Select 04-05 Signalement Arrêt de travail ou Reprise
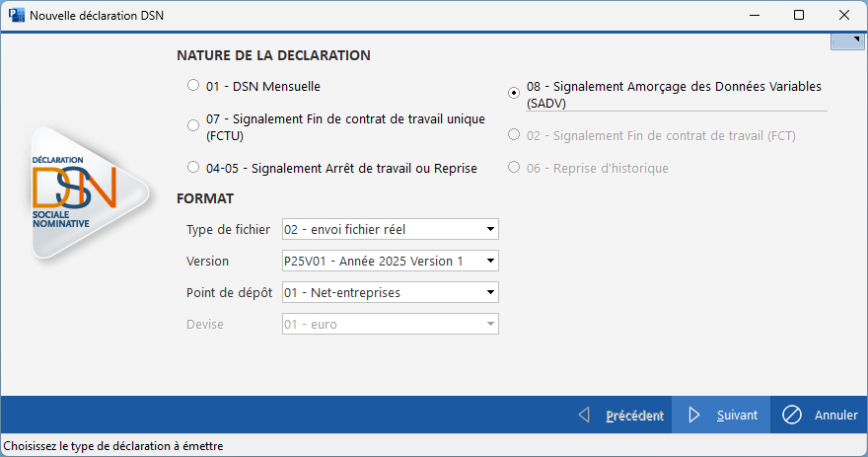The image size is (868, 457). click(193, 167)
